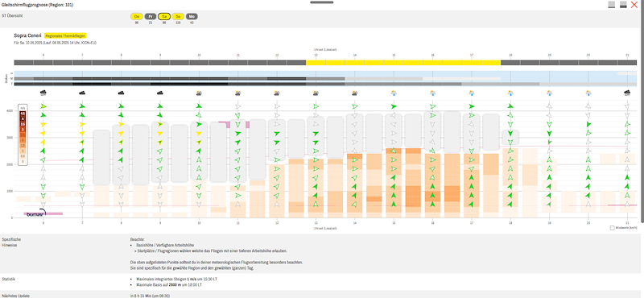Switch forecast to Sa day pill

coord(164,16)
